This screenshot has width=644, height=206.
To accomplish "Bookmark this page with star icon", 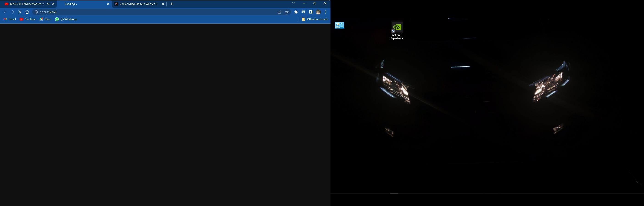I will (x=287, y=12).
